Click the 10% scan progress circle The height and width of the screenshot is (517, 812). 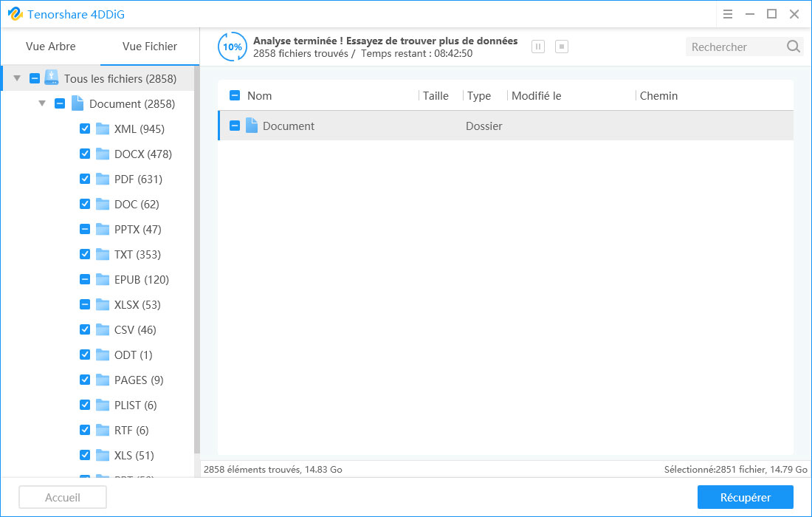click(232, 47)
